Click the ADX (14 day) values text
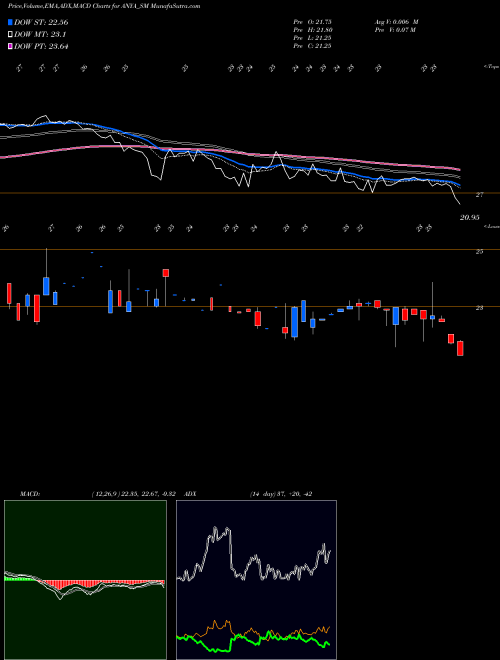The height and width of the screenshot is (660, 500). click(281, 494)
